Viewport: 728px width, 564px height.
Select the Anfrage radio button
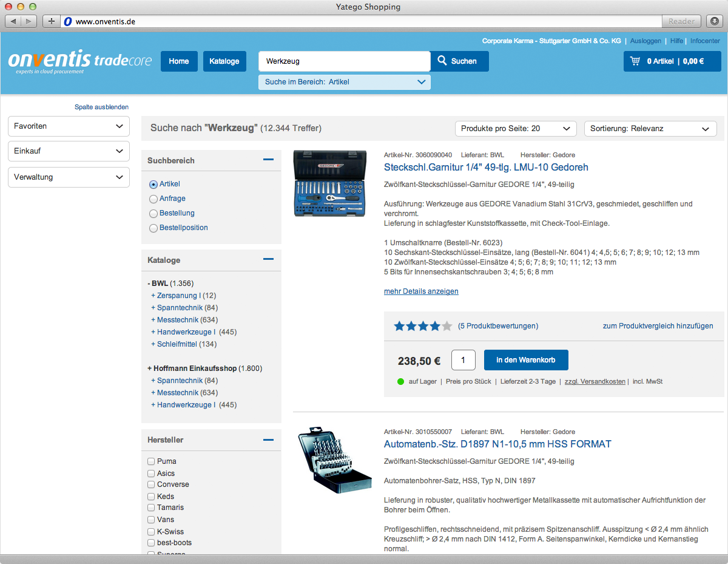153,199
